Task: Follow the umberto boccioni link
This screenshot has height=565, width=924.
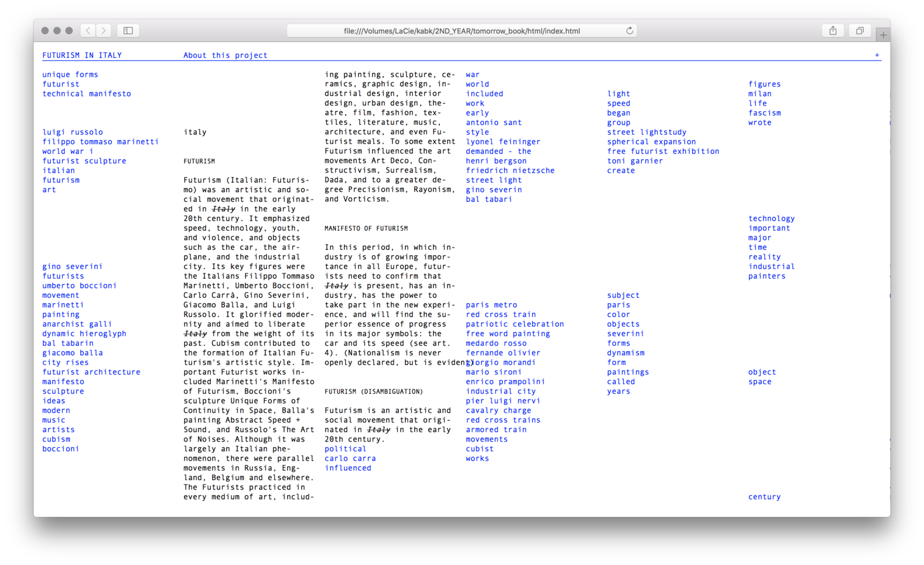Action: pyautogui.click(x=79, y=286)
